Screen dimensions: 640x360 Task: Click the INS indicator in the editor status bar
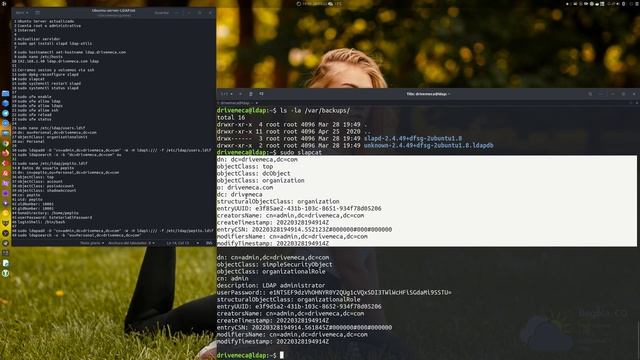(x=209, y=243)
